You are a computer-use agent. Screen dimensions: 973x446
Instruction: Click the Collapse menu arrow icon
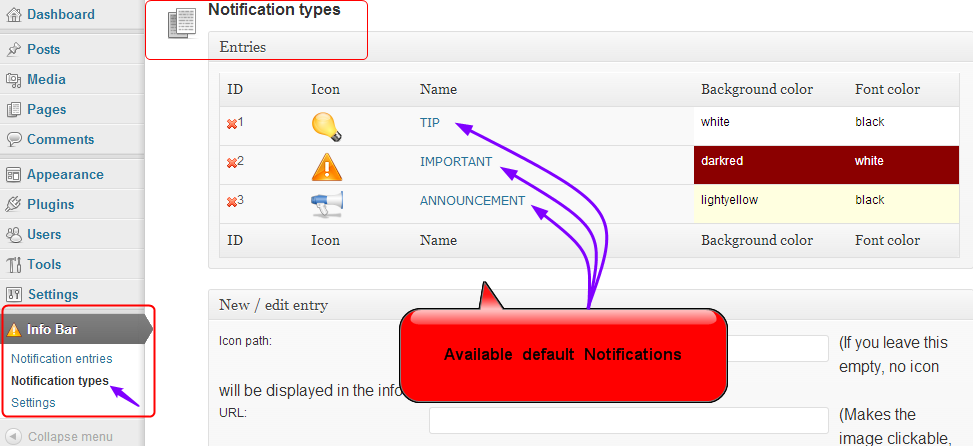(x=15, y=436)
